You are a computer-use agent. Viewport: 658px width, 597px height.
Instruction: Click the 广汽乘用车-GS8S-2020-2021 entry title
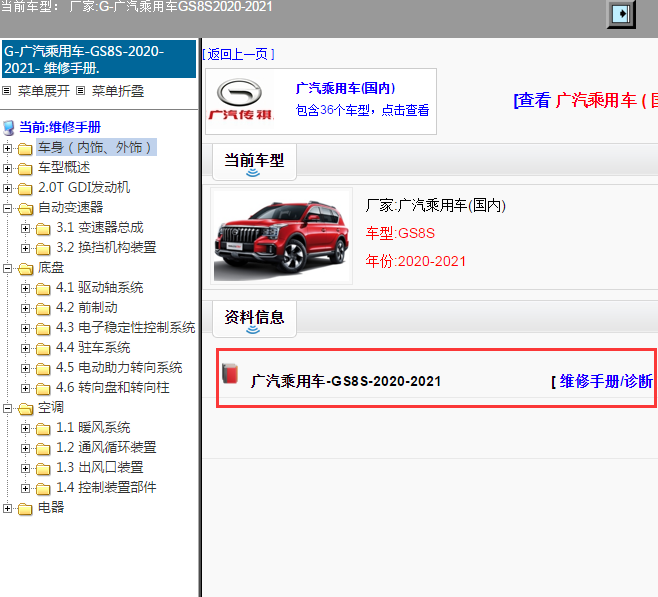tap(346, 381)
